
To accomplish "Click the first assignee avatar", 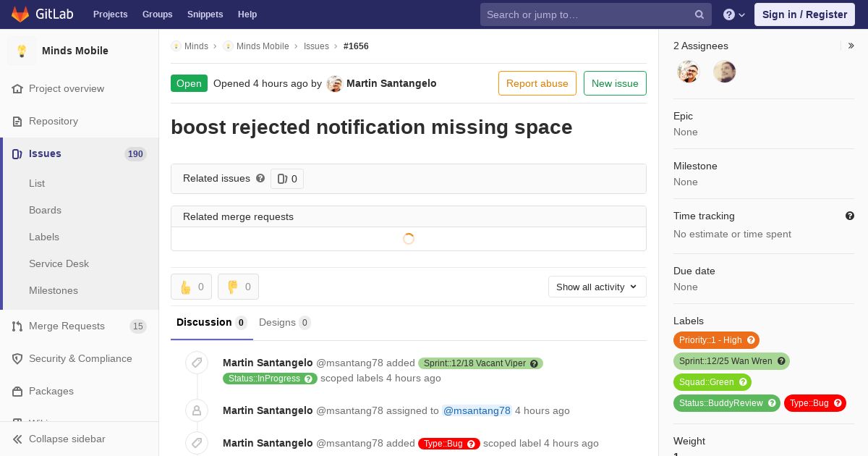I will (x=689, y=72).
